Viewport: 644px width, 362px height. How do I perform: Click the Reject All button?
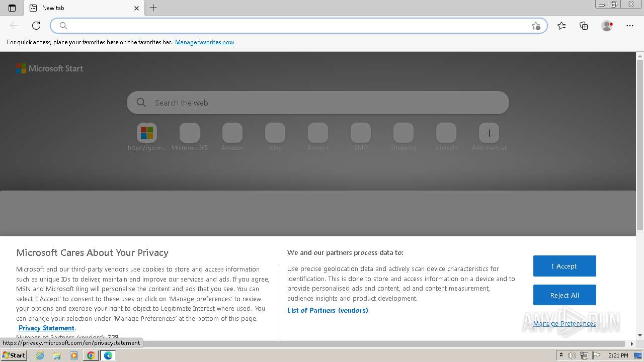click(565, 295)
